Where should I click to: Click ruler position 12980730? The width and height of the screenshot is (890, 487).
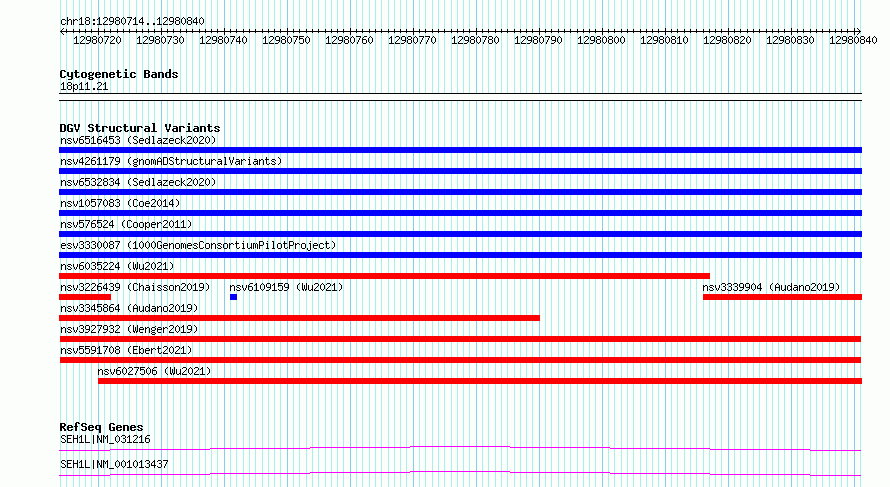tap(160, 40)
